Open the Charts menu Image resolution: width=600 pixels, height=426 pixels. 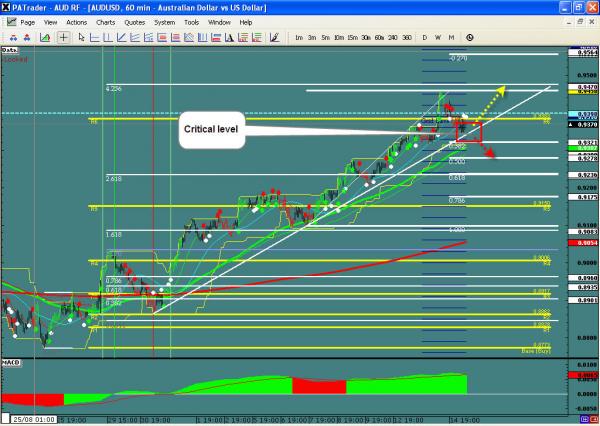tap(104, 20)
